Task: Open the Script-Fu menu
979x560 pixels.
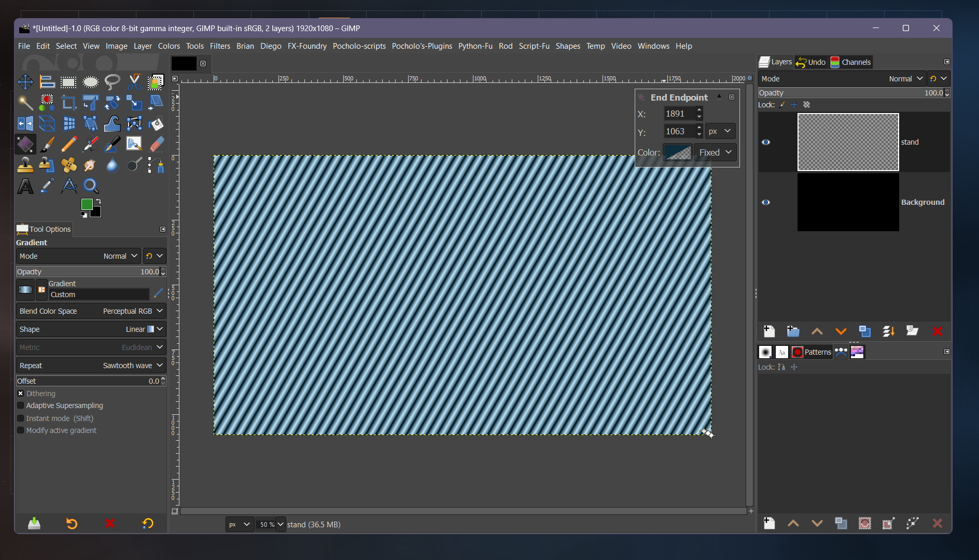Action: coord(534,46)
